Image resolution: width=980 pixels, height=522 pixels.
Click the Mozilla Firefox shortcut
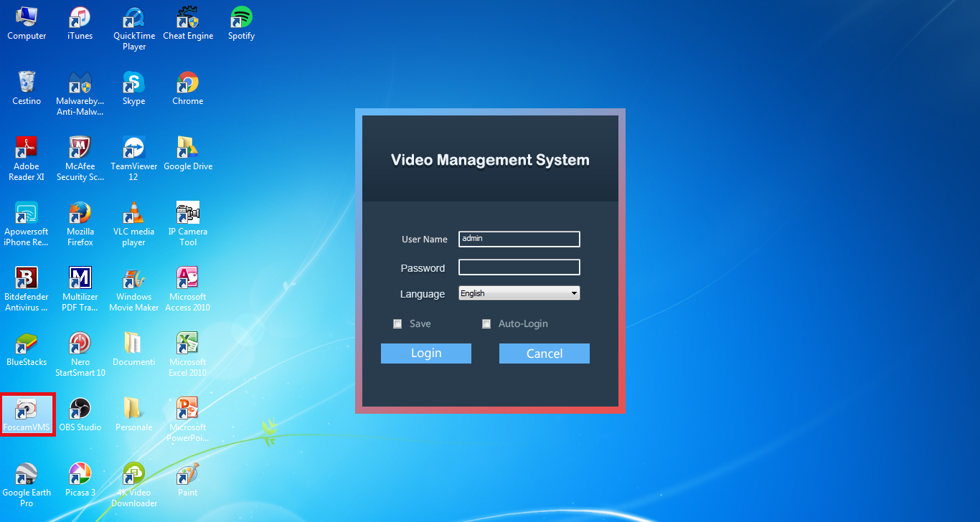point(80,224)
